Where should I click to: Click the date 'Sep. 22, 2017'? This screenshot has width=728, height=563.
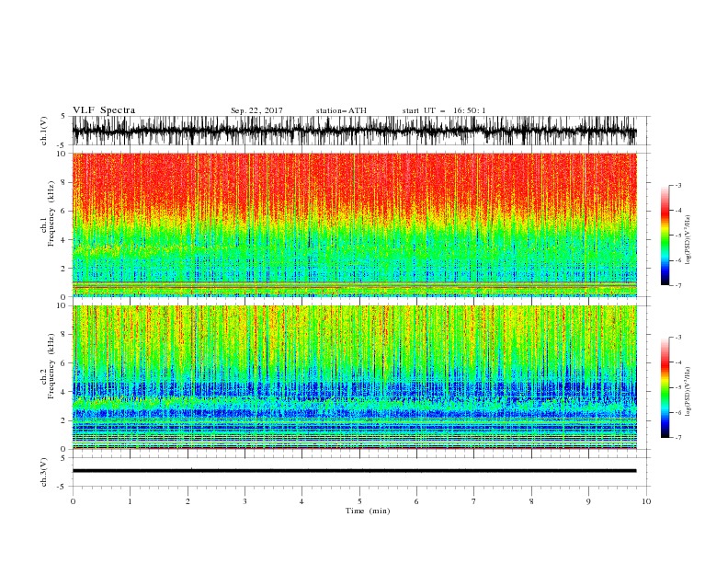(x=256, y=110)
